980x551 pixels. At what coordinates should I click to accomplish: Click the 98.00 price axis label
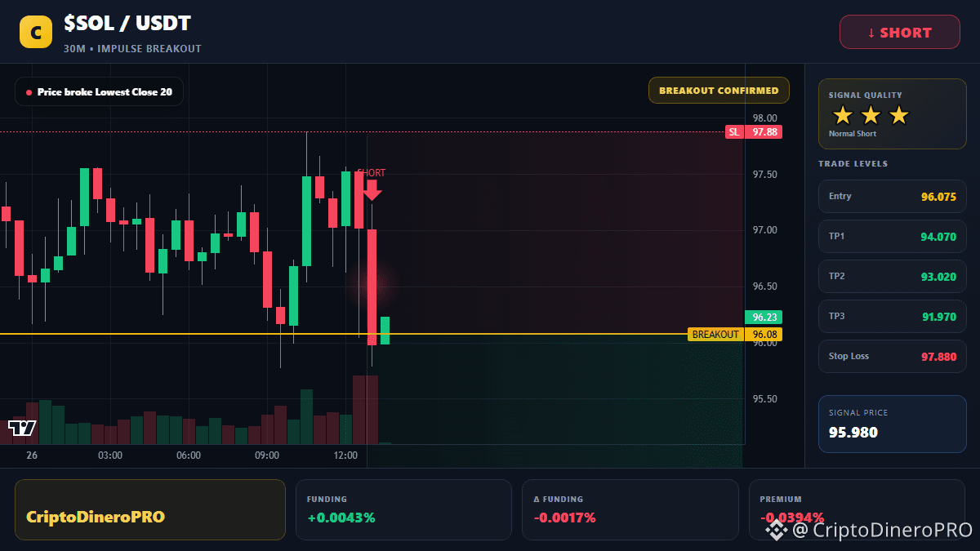click(765, 118)
